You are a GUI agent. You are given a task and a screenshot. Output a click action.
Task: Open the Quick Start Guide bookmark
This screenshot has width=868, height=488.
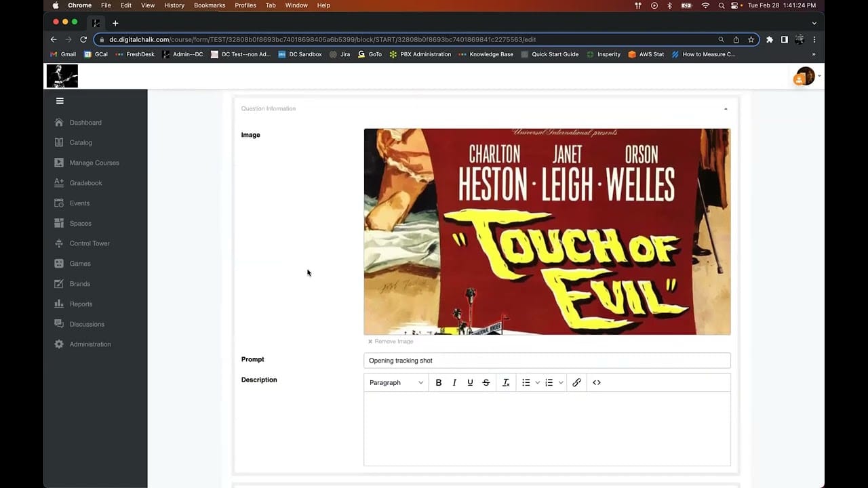(550, 54)
